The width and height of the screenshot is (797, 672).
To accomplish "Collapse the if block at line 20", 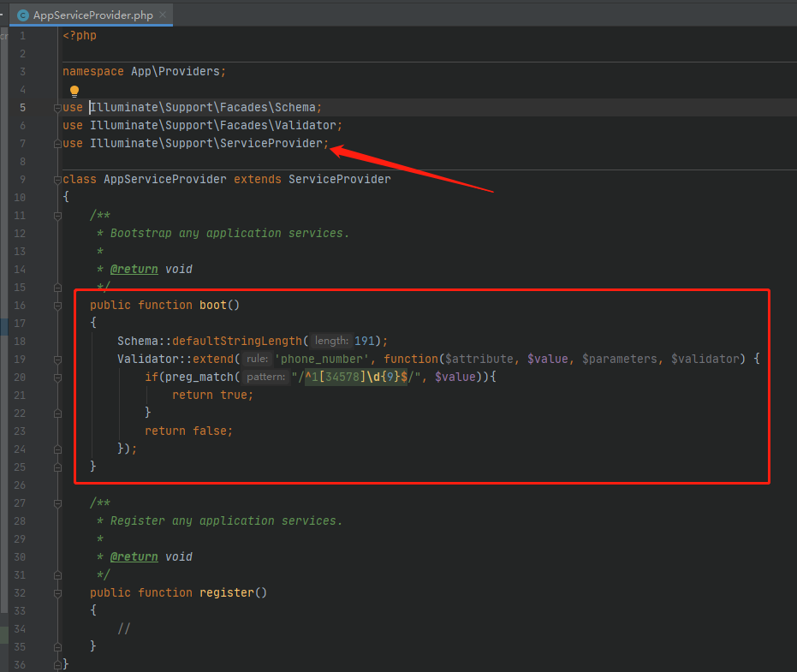I will tap(57, 378).
